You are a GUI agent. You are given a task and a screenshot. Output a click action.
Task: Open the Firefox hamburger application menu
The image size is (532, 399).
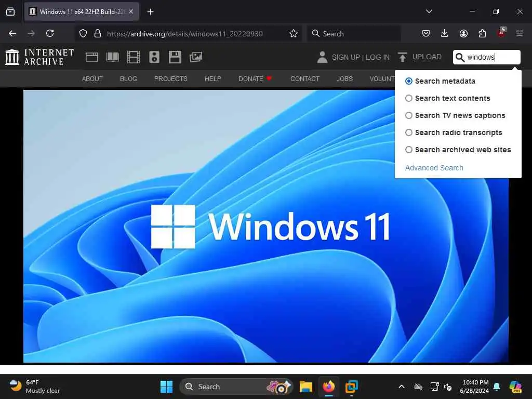(x=520, y=33)
